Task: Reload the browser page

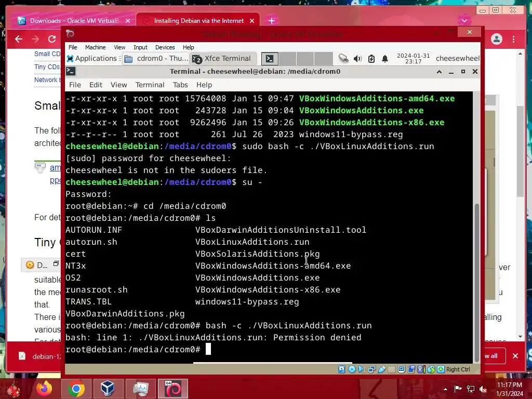Action: coord(52,39)
